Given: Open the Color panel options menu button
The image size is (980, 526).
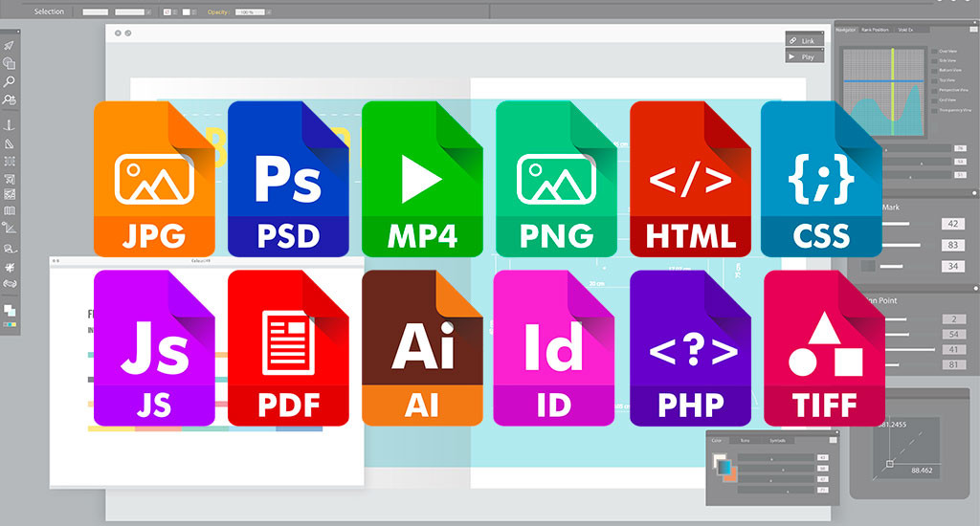Looking at the screenshot, I should (833, 440).
